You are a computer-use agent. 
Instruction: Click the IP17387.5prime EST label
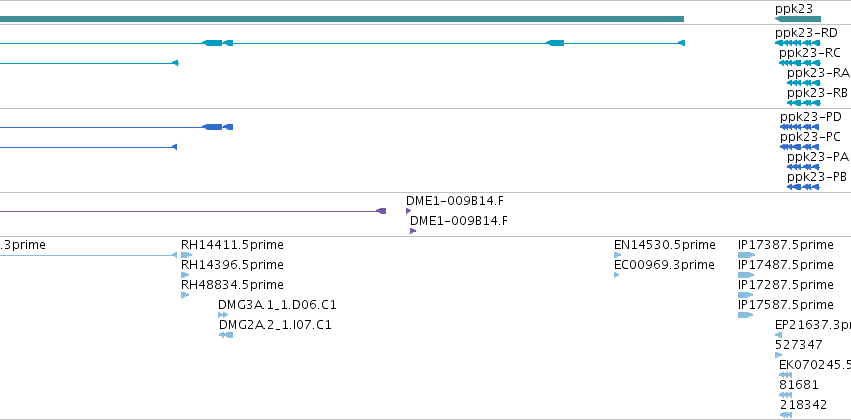click(x=786, y=245)
